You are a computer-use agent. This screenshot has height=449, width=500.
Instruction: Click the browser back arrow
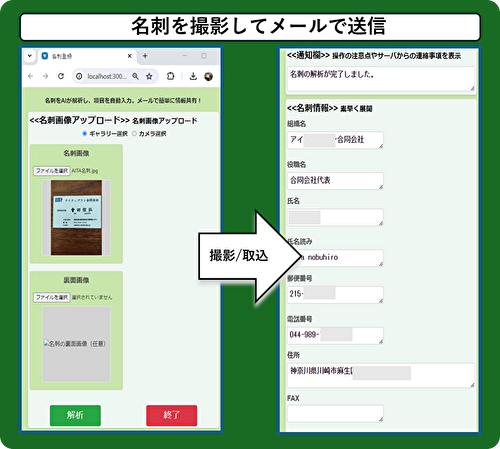31,76
